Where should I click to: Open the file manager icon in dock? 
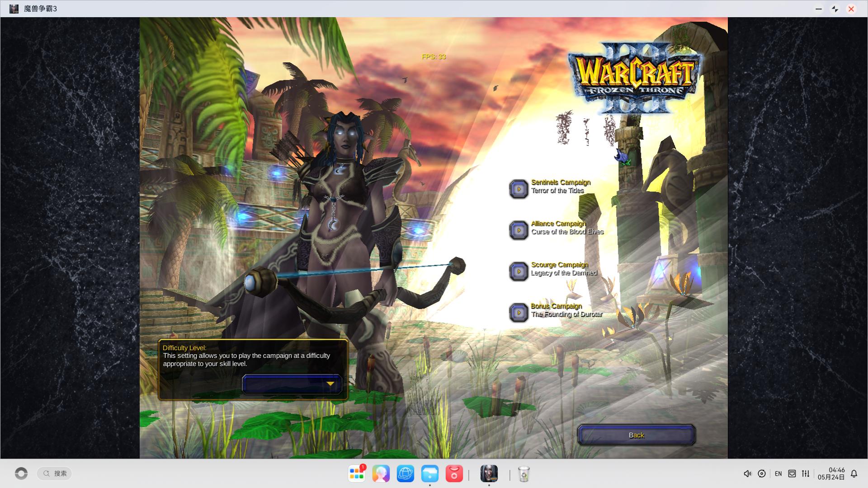click(x=430, y=474)
